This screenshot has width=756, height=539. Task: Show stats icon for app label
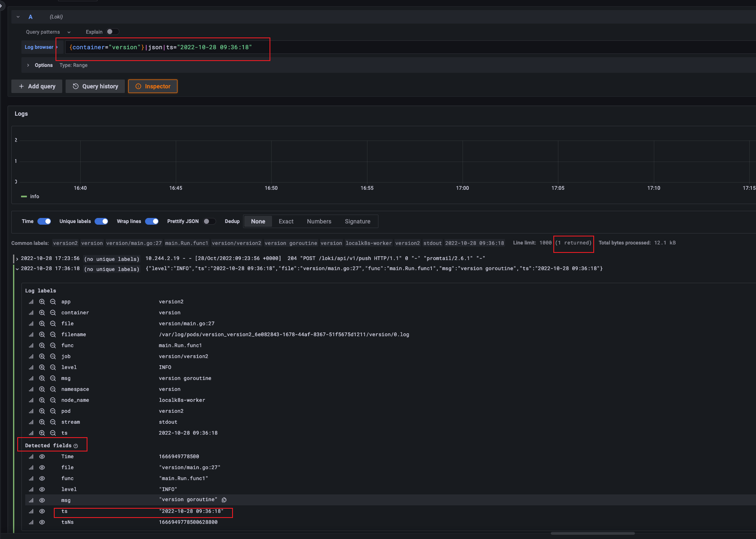31,302
